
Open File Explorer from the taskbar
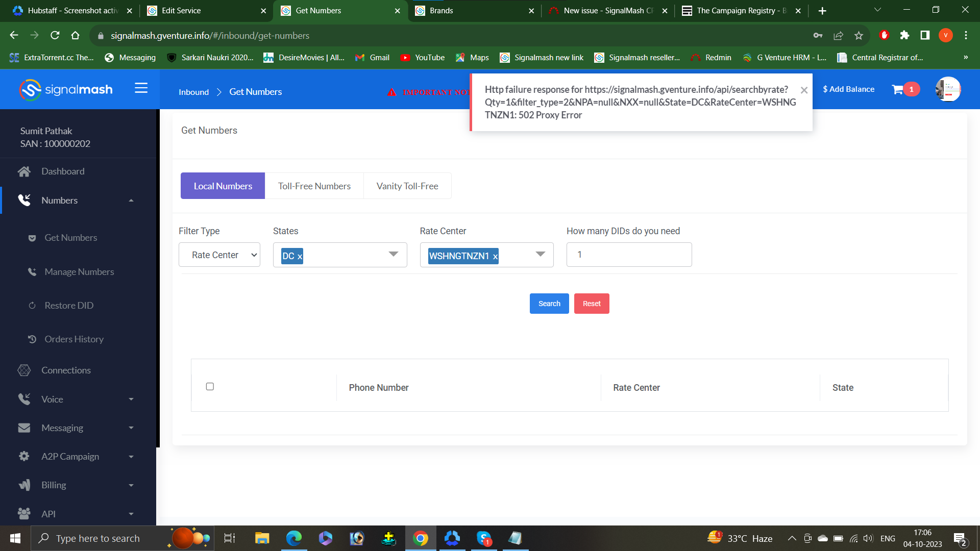[262, 538]
